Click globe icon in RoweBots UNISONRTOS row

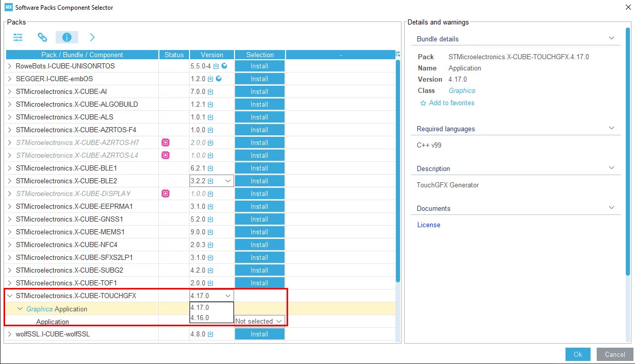(224, 66)
